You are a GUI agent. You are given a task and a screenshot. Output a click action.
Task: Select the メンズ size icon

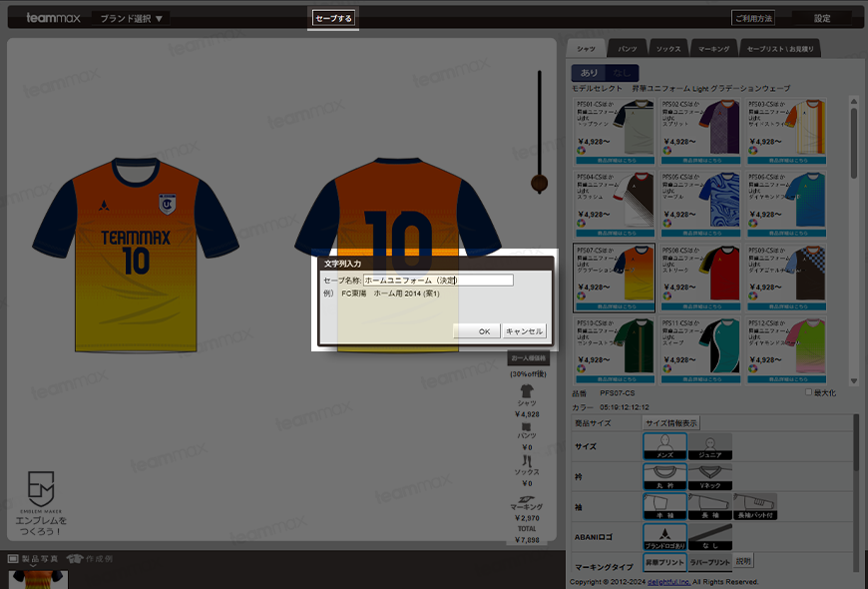tap(664, 446)
